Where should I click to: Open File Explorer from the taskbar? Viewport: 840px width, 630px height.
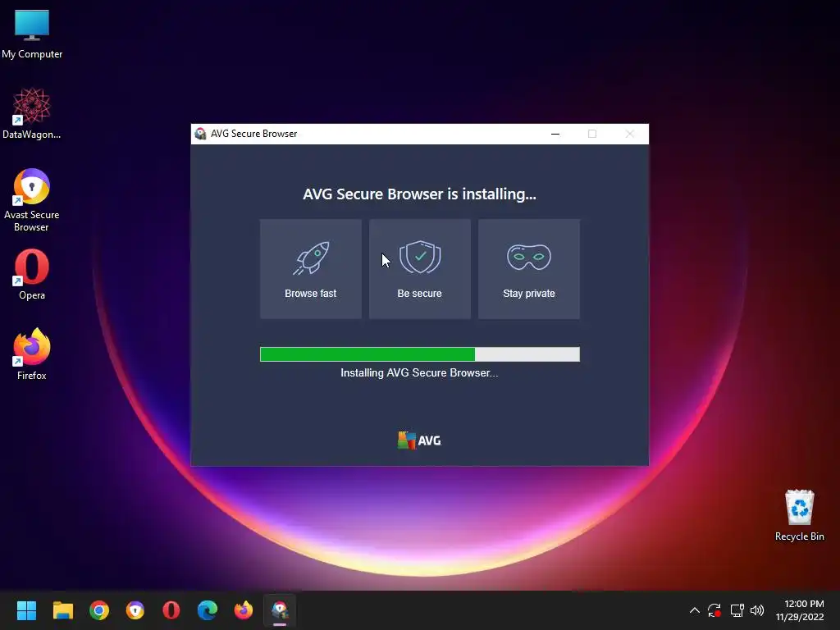coord(62,610)
